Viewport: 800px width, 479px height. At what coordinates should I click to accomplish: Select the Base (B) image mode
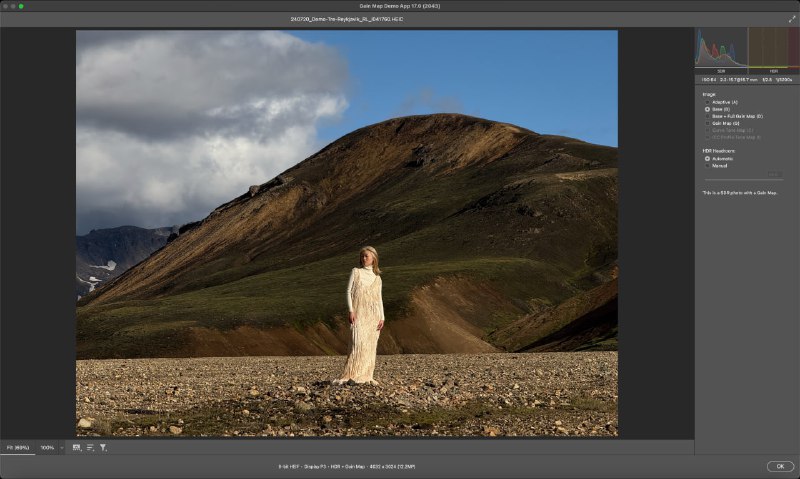[717, 109]
